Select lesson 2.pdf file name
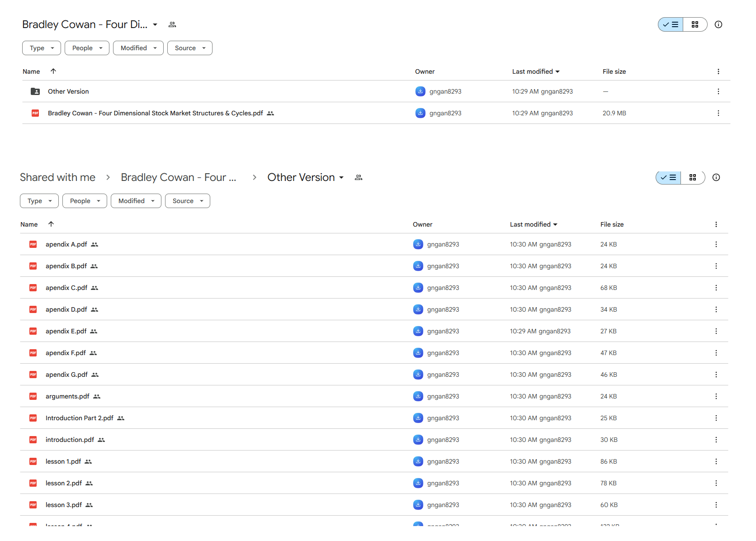 click(64, 483)
